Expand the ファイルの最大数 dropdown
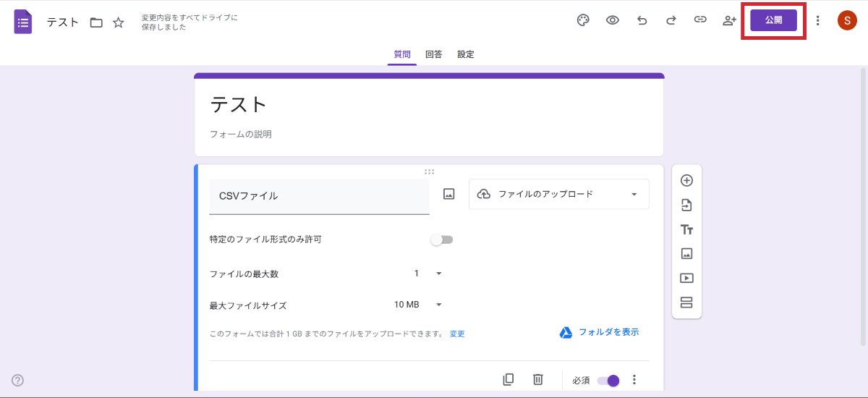The image size is (868, 398). point(427,274)
